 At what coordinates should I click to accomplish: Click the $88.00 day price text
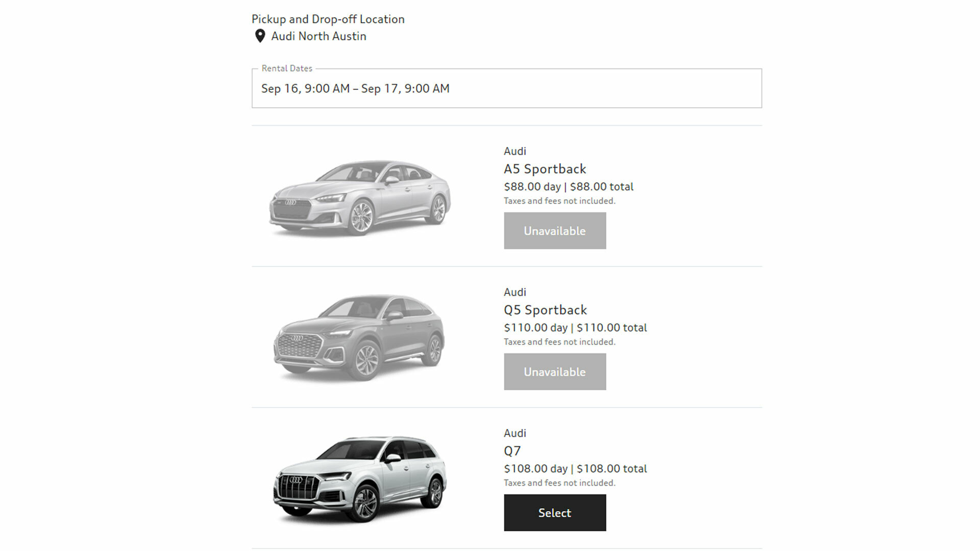532,187
